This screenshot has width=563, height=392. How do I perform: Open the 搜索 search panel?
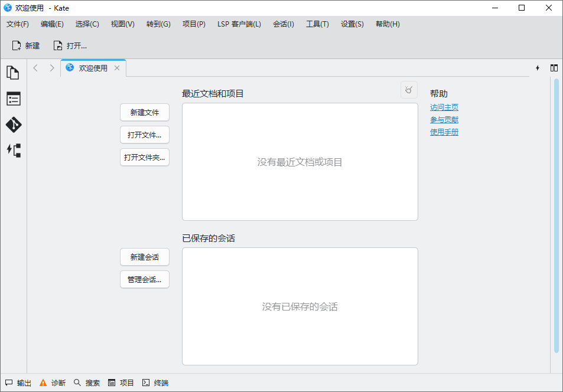coord(88,383)
